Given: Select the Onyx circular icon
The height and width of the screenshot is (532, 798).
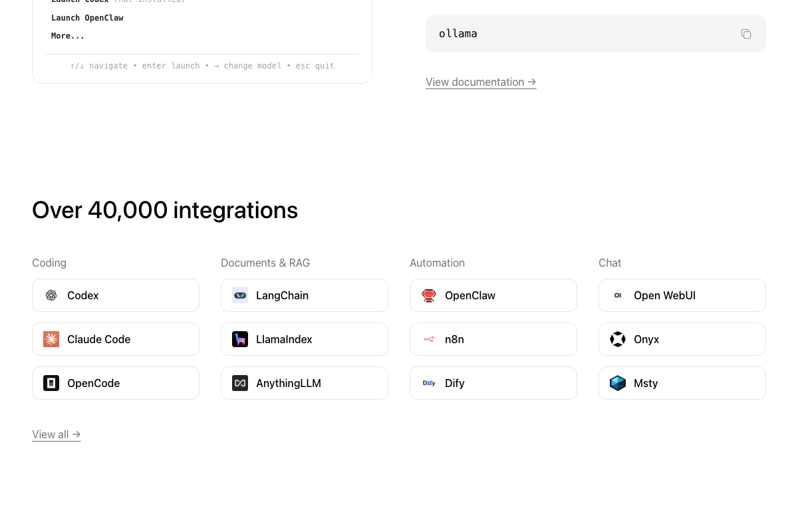Looking at the screenshot, I should [618, 339].
